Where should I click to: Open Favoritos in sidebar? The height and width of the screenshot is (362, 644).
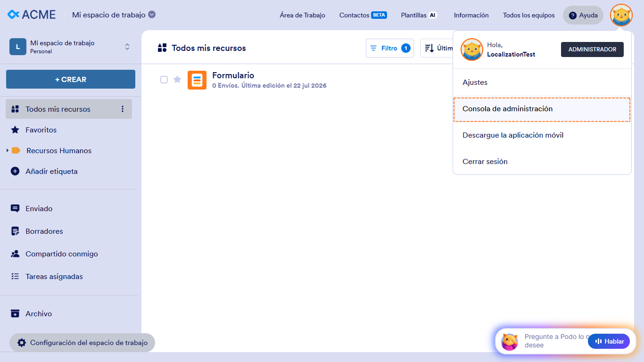(41, 130)
